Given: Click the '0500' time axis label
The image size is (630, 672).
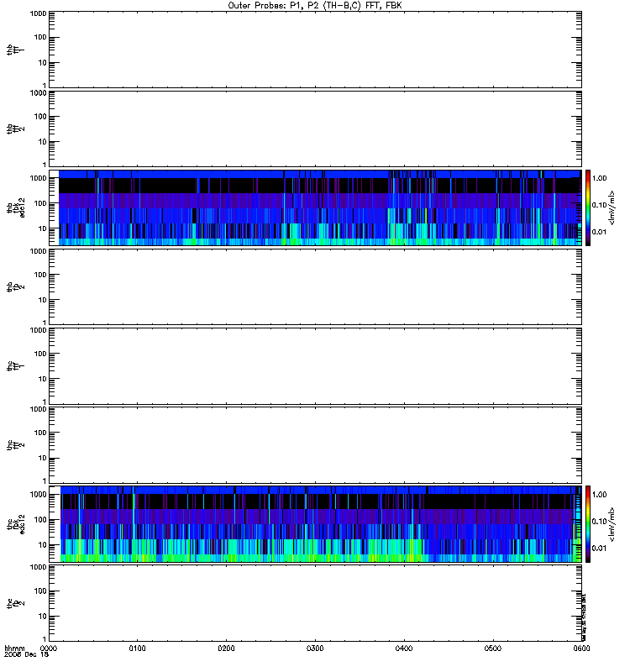Looking at the screenshot, I should (x=493, y=648).
